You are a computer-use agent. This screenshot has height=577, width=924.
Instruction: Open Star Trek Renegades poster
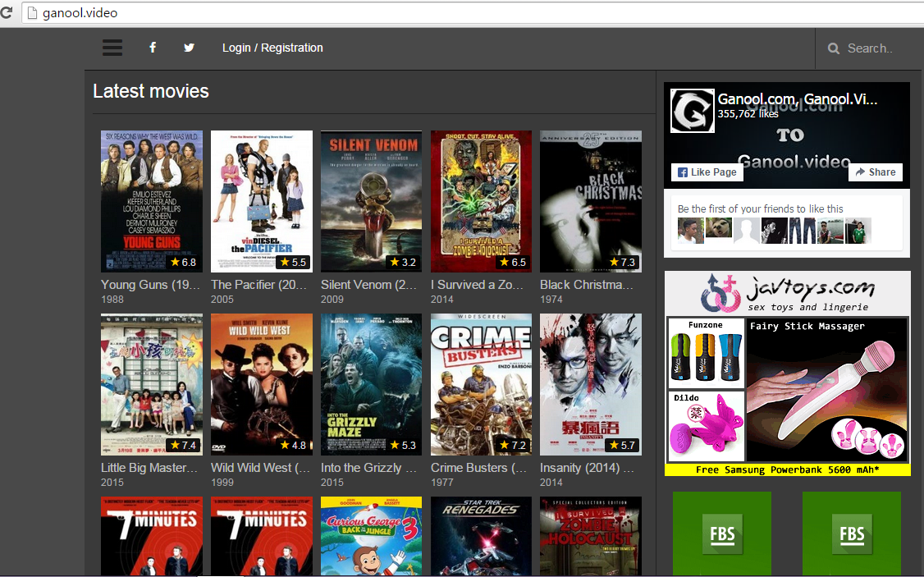[x=482, y=536]
